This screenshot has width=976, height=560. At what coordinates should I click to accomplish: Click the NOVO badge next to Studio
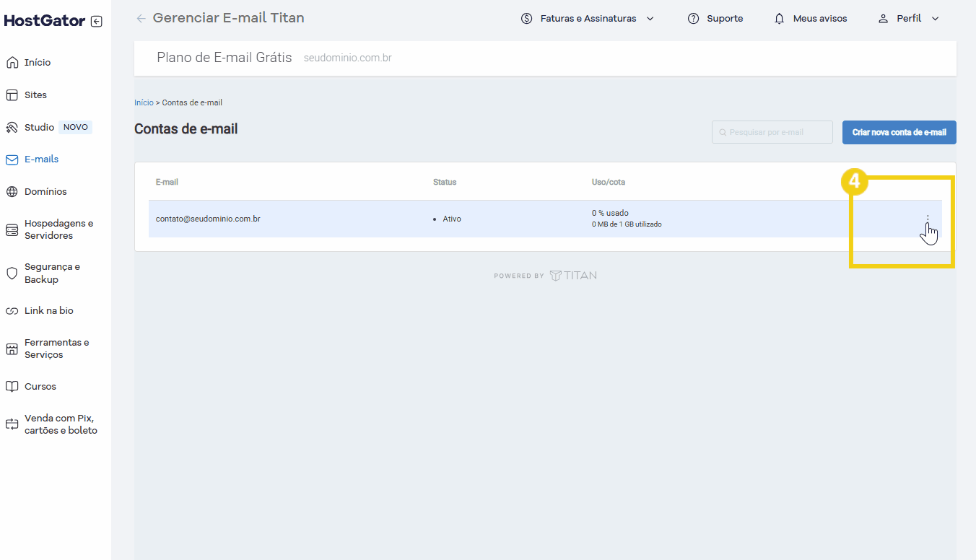point(76,127)
